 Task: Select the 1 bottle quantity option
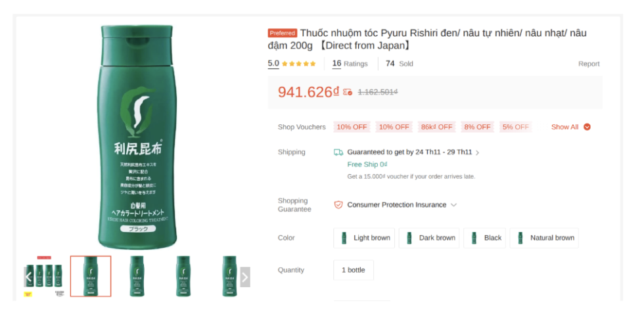(354, 270)
